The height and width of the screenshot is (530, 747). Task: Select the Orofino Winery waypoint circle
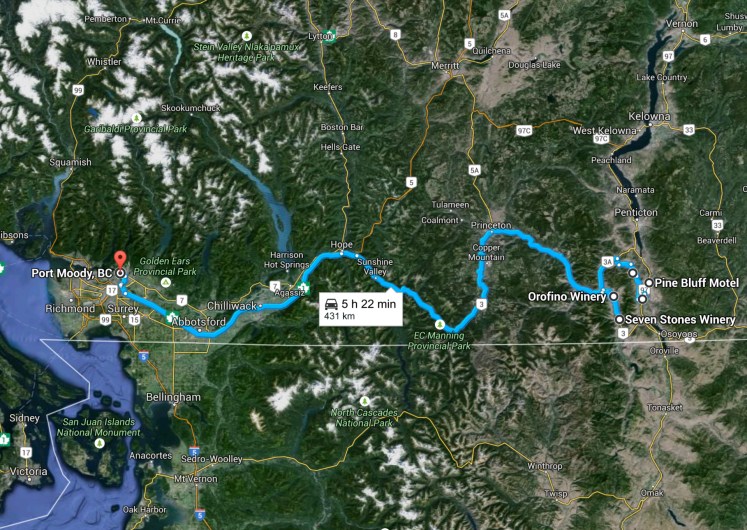(614, 296)
